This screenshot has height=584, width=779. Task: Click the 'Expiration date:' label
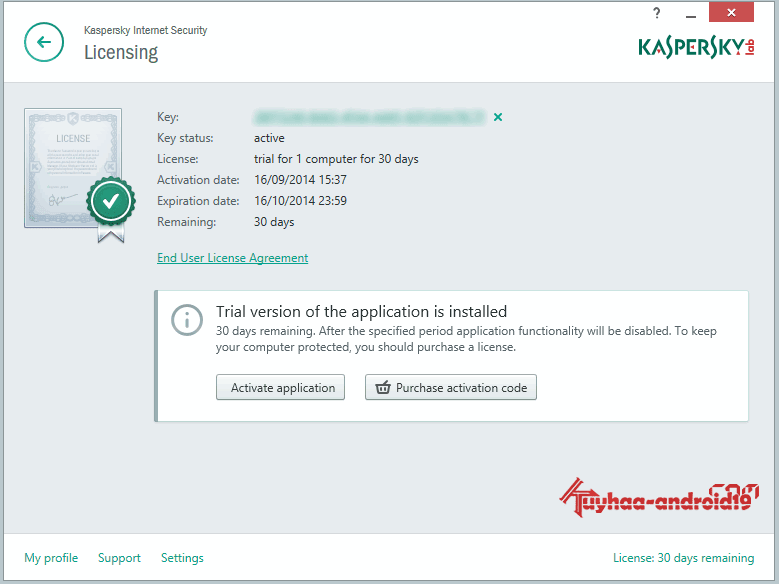coord(198,201)
